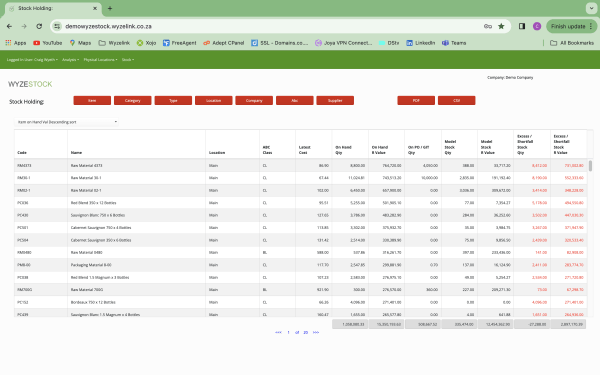This screenshot has height=375, width=600.
Task: Go to previous page with the <<< link
Action: coord(278,333)
